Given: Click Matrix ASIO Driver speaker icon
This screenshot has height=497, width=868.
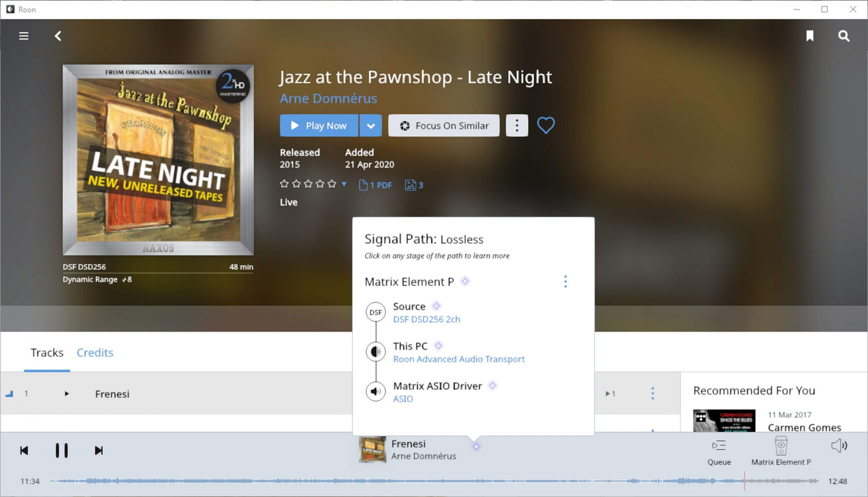Looking at the screenshot, I should click(375, 392).
